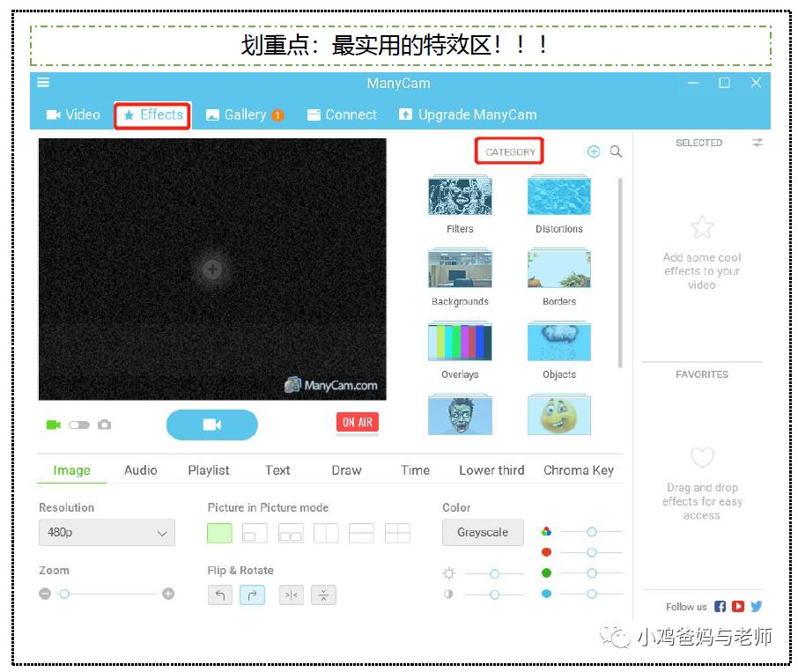798x672 pixels.
Task: Select the four-quadrant picture-in-picture layout
Action: [397, 533]
